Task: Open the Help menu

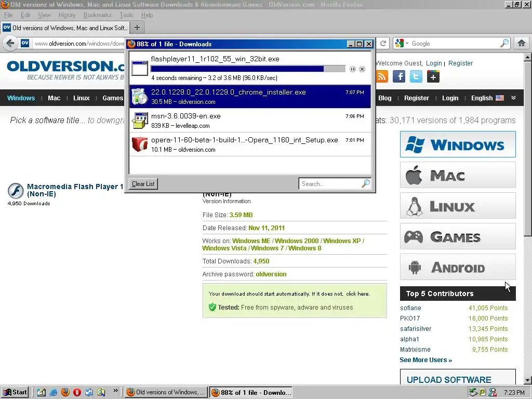Action: pos(147,15)
